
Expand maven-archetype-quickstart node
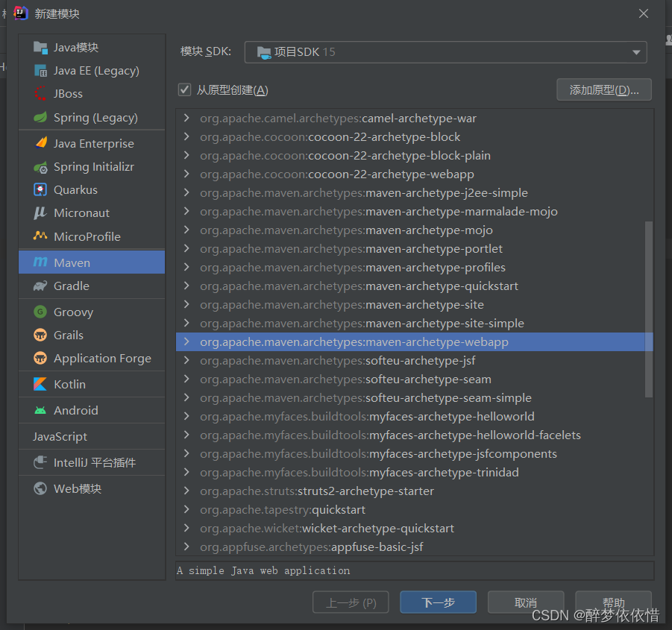coord(186,286)
